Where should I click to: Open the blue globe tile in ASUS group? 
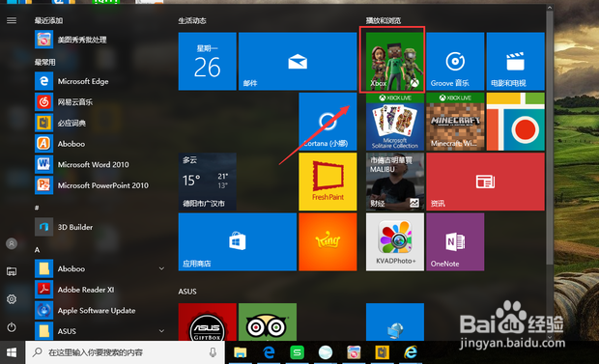tap(394, 322)
